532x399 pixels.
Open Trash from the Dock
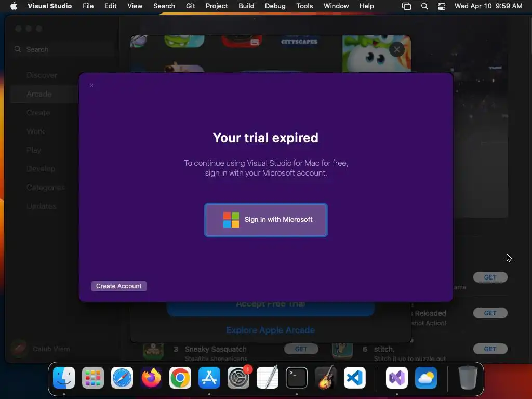(468, 378)
